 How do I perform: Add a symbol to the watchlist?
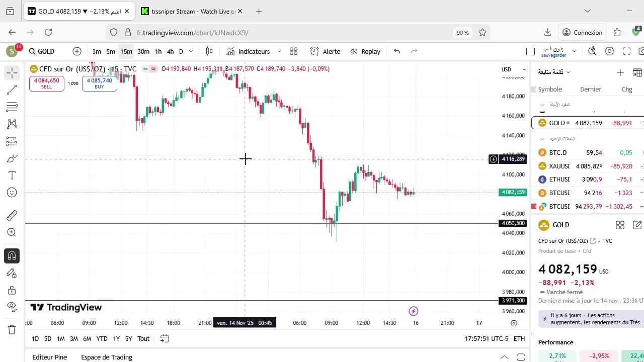pos(620,72)
